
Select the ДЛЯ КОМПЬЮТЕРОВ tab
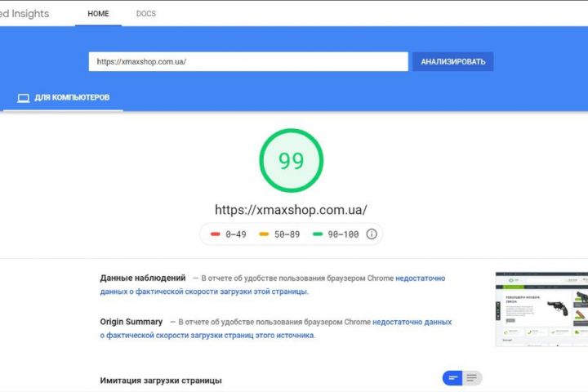[x=72, y=98]
